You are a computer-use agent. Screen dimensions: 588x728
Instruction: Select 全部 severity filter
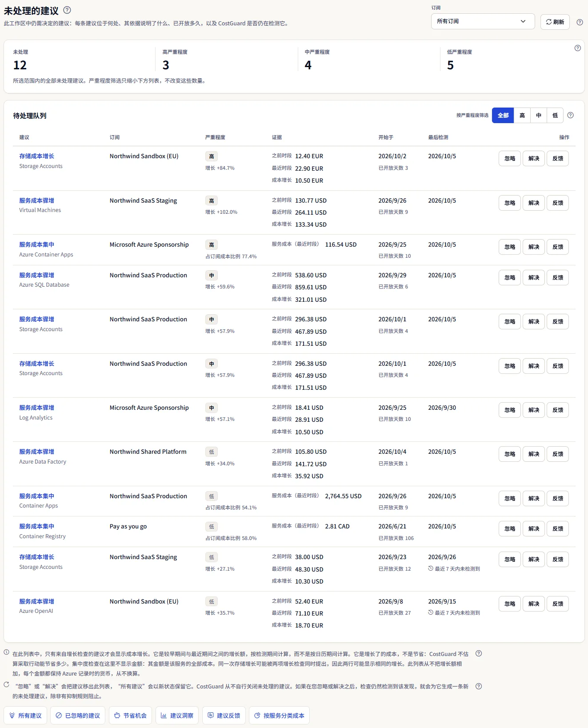coord(503,116)
